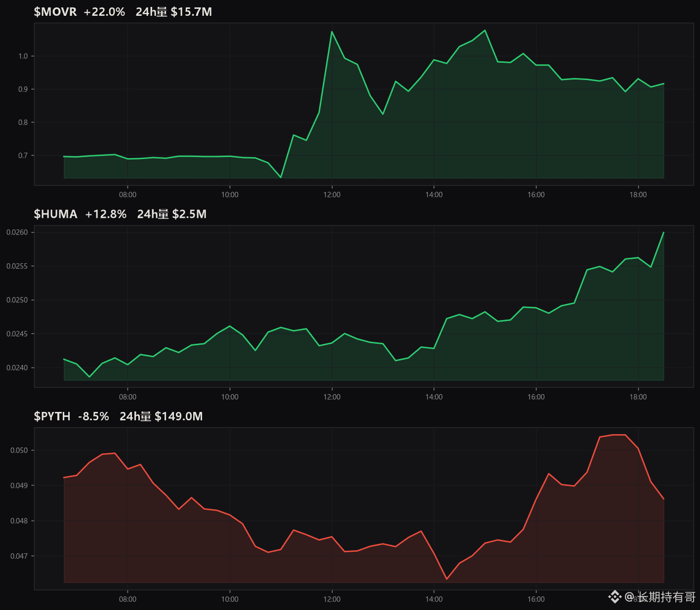This screenshot has width=700, height=610.
Task: Select the +22.0% change on MOVR chart
Action: (104, 12)
